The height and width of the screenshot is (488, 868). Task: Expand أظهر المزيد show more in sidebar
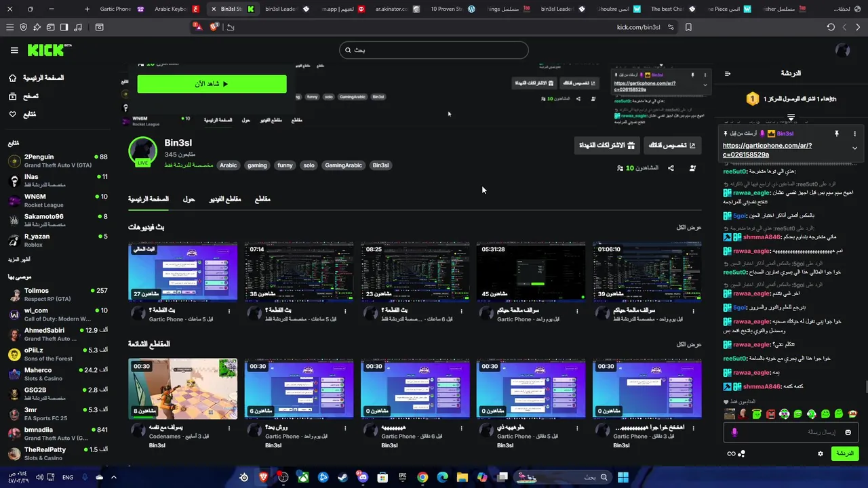[19, 259]
